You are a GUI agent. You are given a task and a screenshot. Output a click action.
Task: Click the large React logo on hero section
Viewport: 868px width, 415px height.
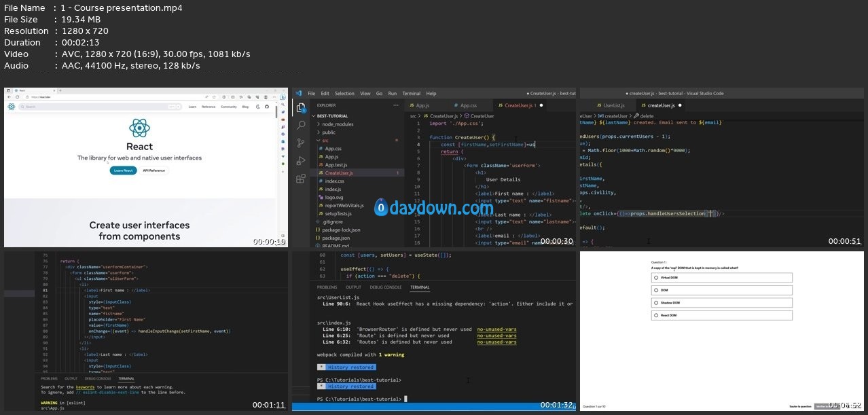click(x=139, y=128)
